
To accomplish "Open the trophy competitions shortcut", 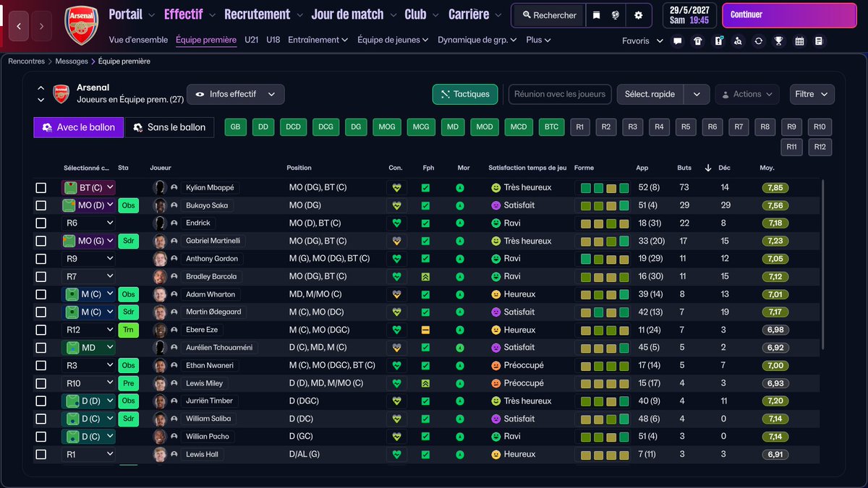I will tap(778, 41).
